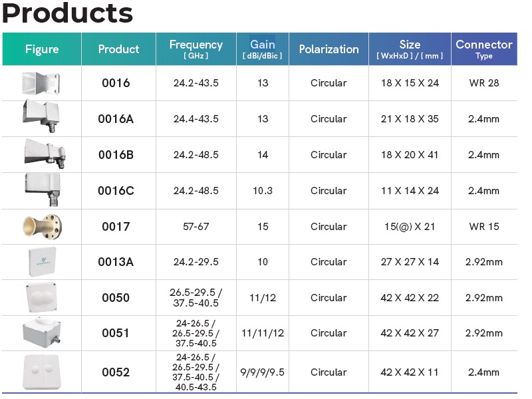
Task: Click the Connector Type column header
Action: [x=484, y=49]
